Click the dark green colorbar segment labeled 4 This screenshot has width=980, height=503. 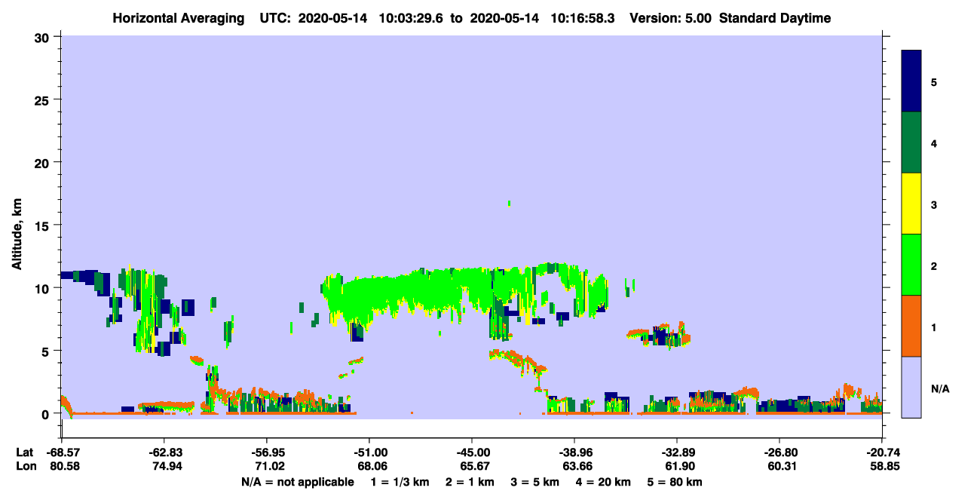pyautogui.click(x=911, y=143)
